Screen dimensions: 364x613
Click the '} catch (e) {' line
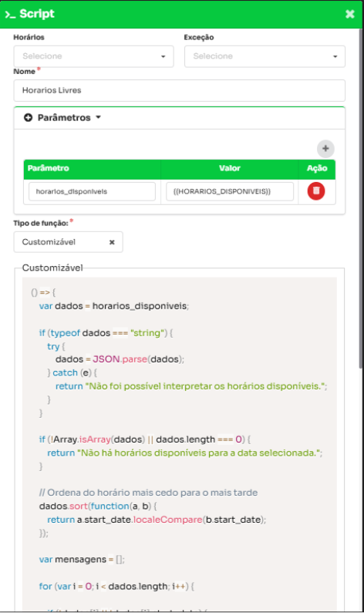[72, 373]
